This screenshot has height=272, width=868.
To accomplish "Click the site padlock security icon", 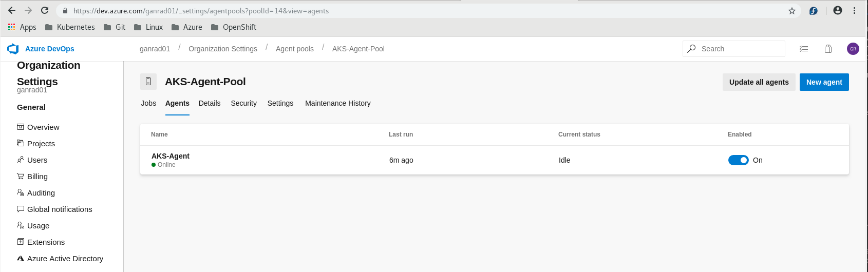I will pos(65,11).
